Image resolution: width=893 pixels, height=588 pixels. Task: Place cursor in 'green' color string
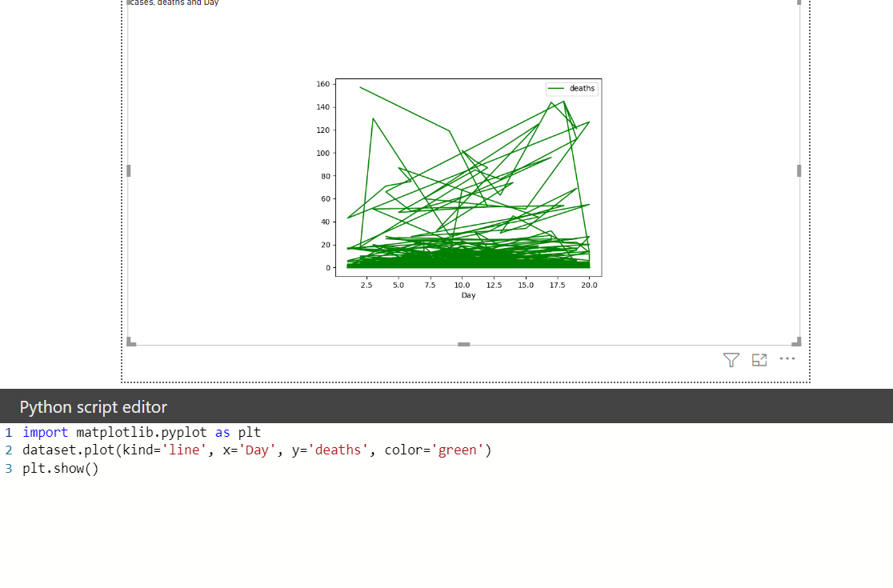point(458,450)
